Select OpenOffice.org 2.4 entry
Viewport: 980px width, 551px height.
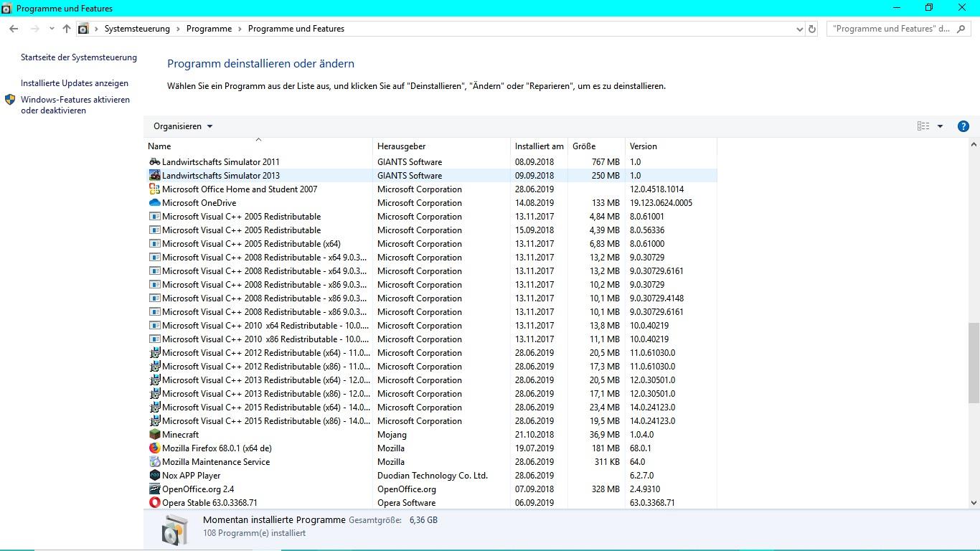[198, 489]
